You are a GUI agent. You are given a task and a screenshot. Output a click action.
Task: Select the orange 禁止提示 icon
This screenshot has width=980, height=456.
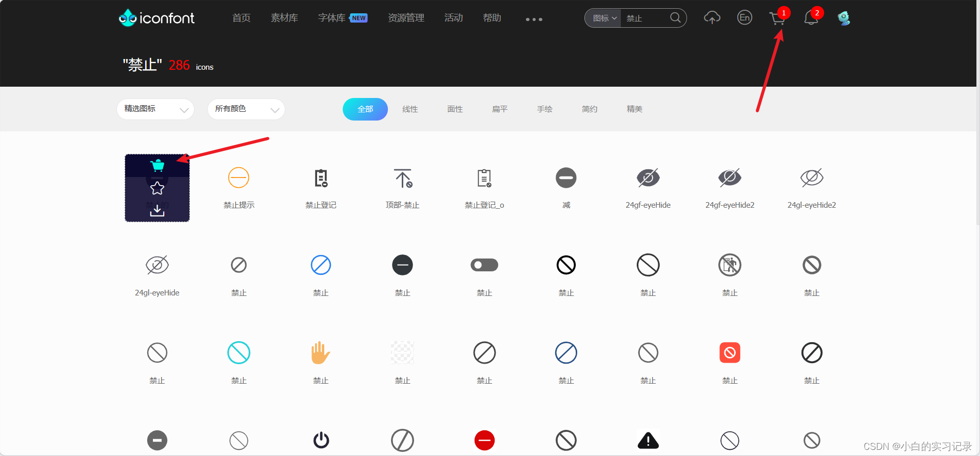point(239,178)
